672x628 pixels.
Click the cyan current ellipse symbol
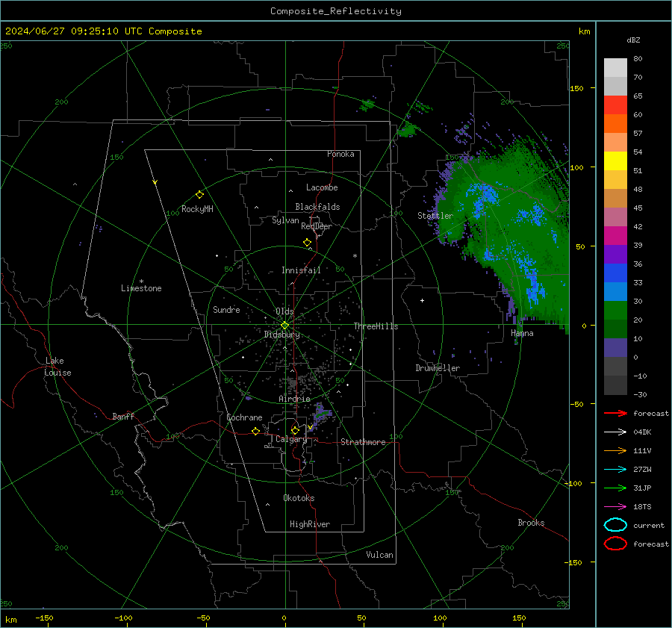click(x=615, y=525)
